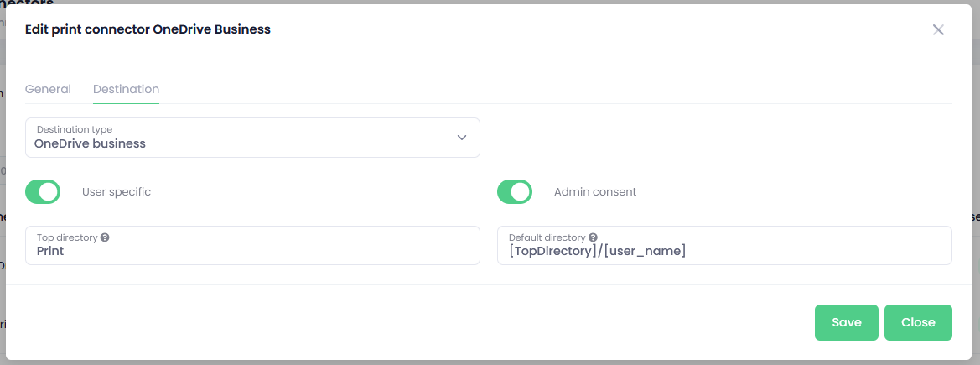This screenshot has width=980, height=365.
Task: Dismiss the dialog with the X icon
Action: (938, 29)
